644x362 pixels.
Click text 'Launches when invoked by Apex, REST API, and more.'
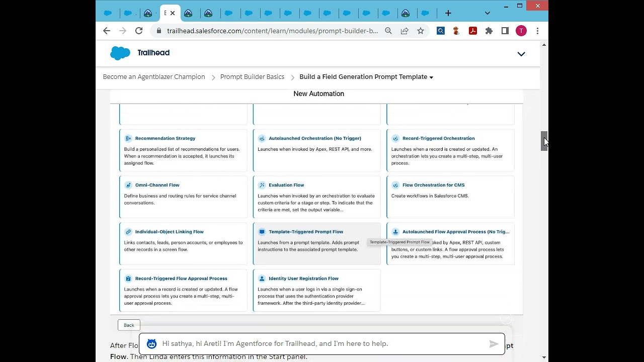(x=315, y=149)
